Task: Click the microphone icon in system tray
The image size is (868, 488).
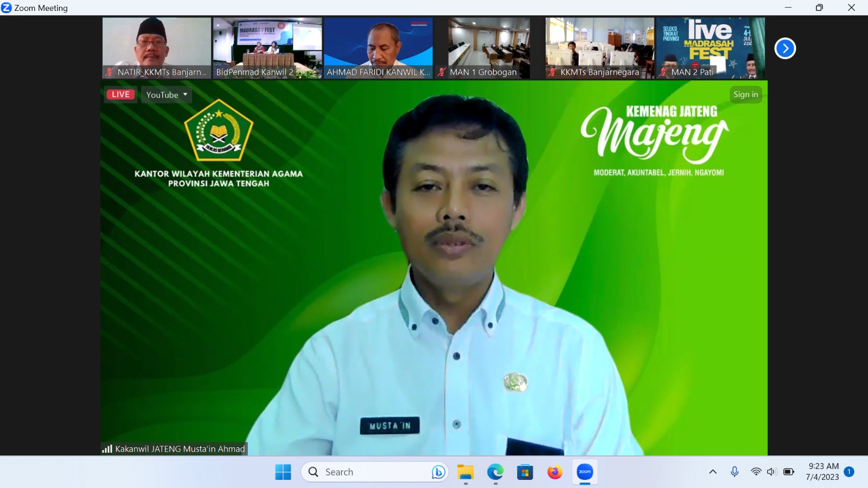Action: 735,472
